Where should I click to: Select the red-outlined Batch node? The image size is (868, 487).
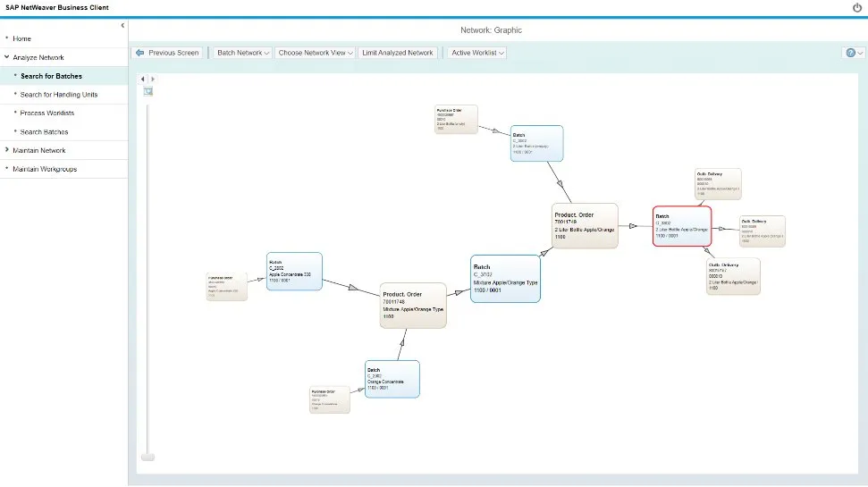(681, 226)
